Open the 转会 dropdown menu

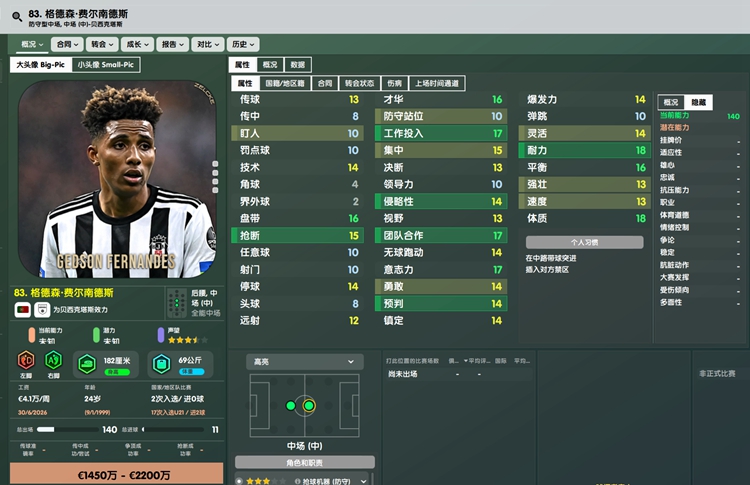tap(102, 44)
